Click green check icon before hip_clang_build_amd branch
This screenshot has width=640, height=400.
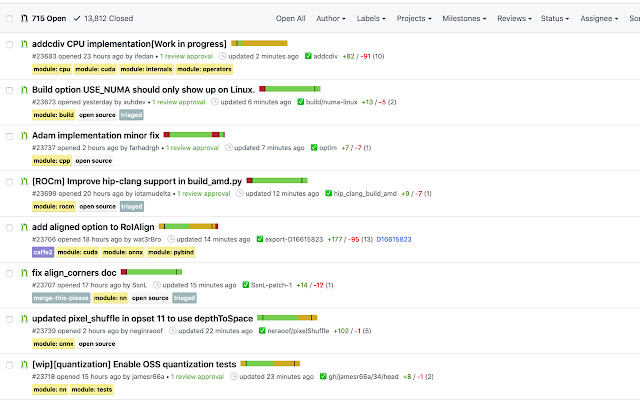pos(329,193)
